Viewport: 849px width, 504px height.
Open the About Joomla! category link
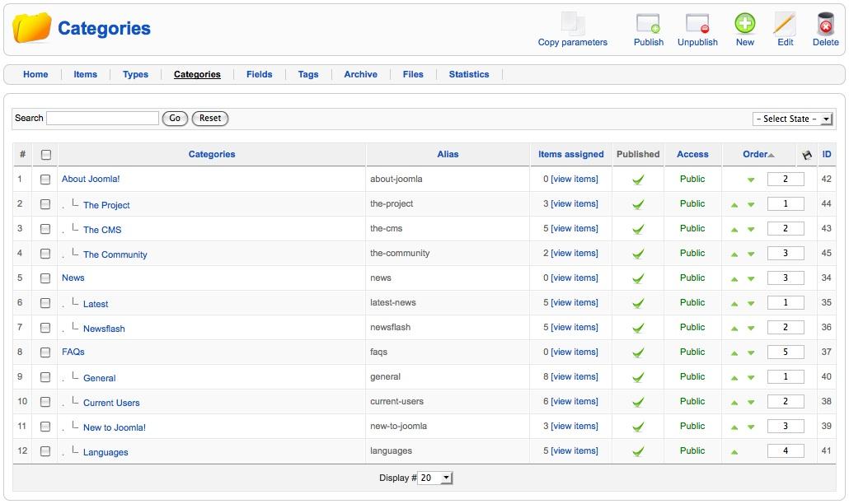tap(91, 179)
